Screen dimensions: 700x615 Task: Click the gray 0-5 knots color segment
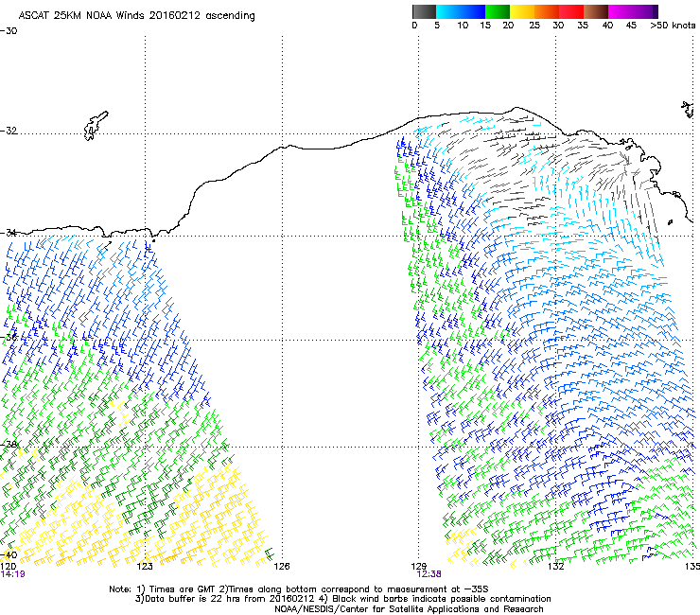tap(424, 11)
